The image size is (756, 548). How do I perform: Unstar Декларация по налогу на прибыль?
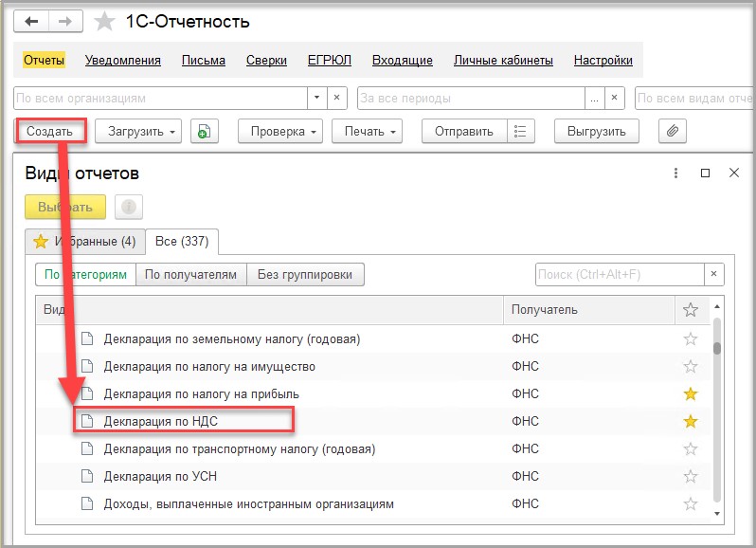[x=691, y=393]
